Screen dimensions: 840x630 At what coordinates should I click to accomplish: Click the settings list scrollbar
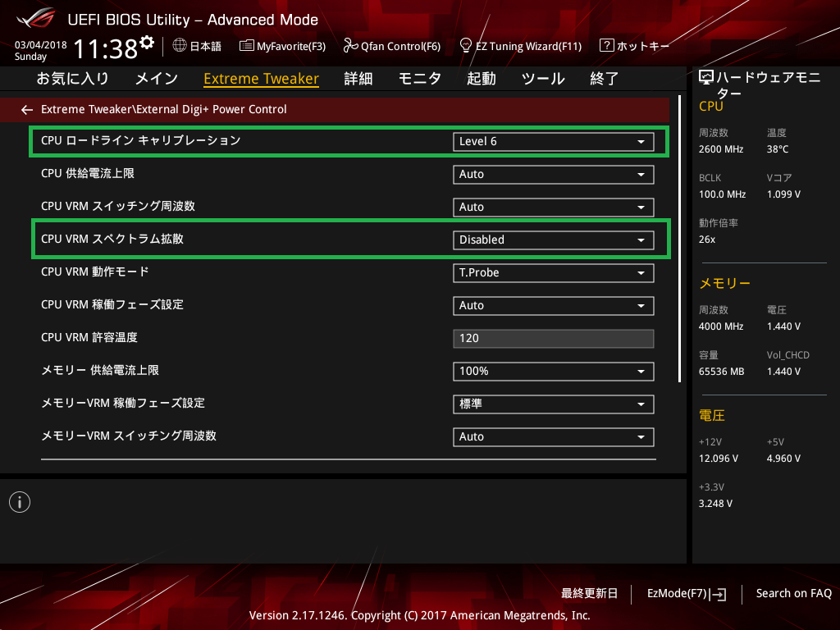coord(680,239)
